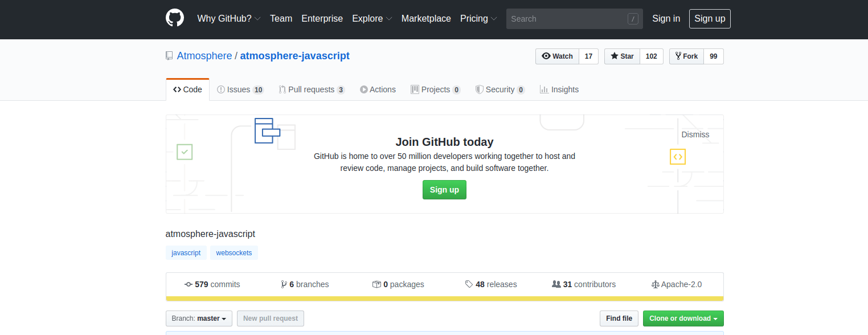
Task: Open the GitHub Octocat logo home link
Action: pos(175,18)
